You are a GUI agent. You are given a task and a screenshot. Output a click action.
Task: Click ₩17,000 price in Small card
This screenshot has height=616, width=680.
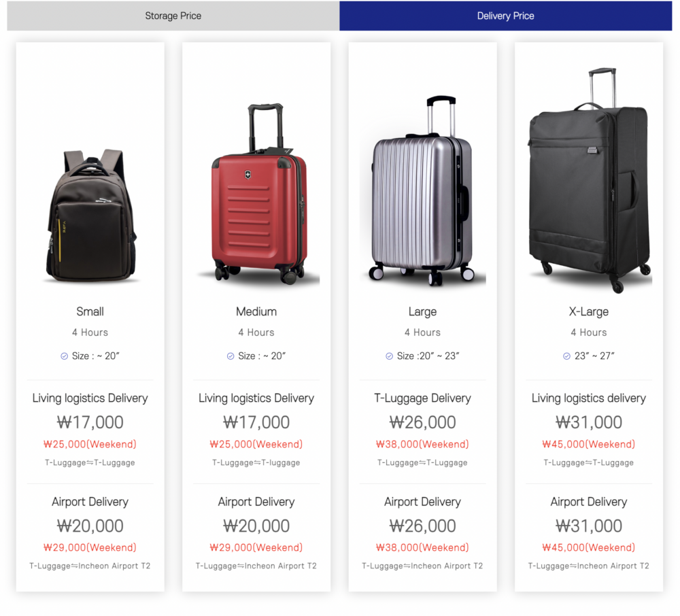pos(90,422)
